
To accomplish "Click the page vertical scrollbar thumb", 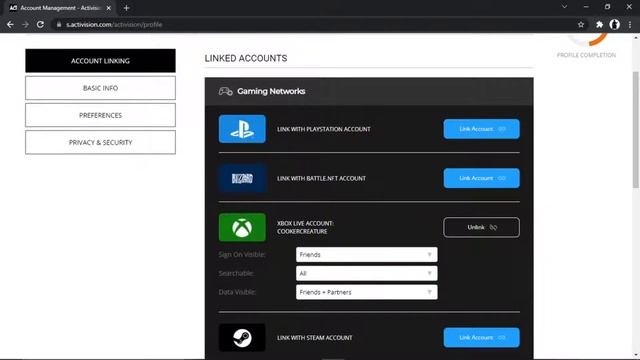I will tap(636, 130).
